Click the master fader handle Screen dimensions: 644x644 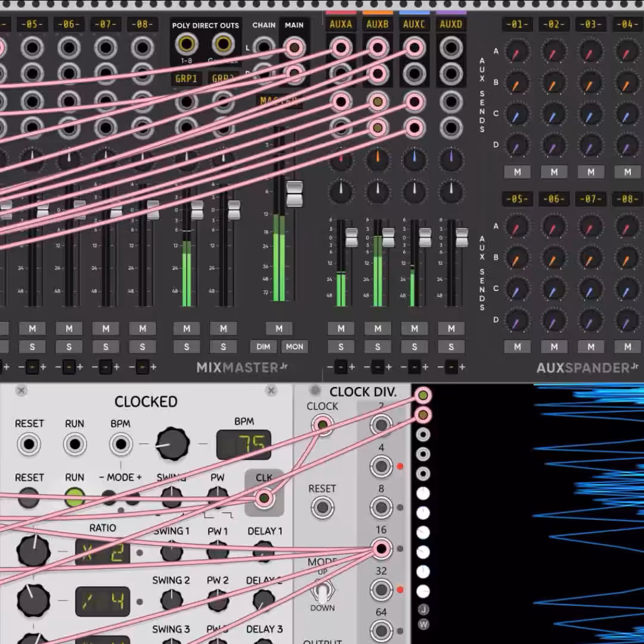(294, 193)
